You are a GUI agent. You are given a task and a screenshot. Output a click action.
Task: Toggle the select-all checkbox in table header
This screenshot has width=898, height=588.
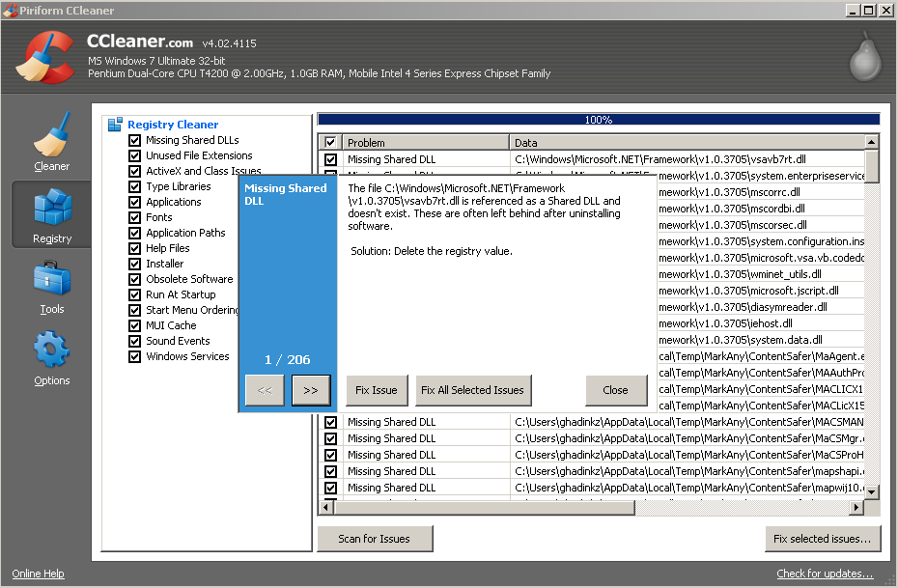(x=330, y=142)
